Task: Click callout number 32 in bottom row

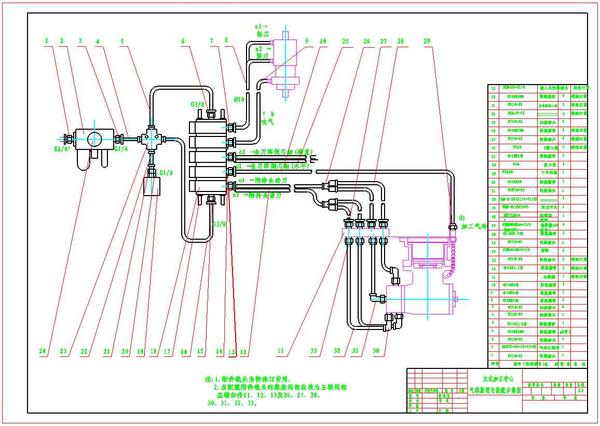Action: click(337, 351)
